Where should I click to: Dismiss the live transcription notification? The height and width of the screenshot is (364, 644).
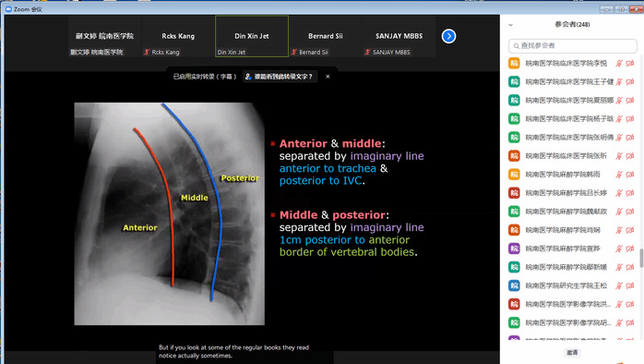328,77
